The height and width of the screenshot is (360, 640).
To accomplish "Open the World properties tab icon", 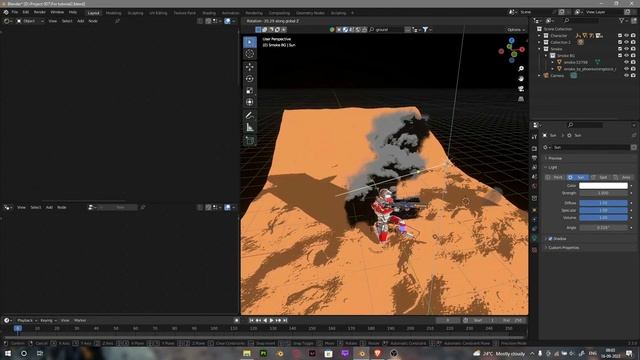I will [x=534, y=187].
